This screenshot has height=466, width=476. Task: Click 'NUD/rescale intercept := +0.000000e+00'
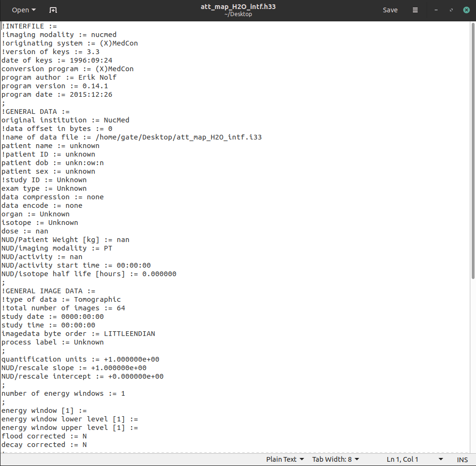tap(82, 376)
